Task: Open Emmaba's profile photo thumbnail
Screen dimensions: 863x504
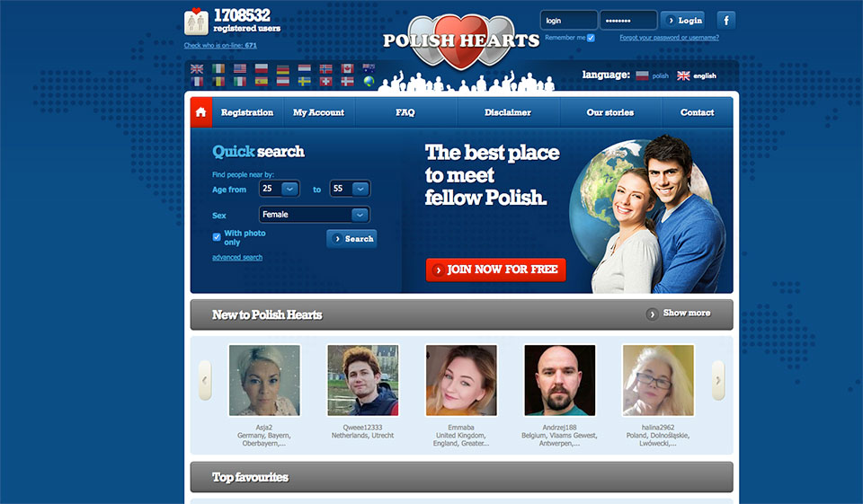Action: [x=460, y=381]
